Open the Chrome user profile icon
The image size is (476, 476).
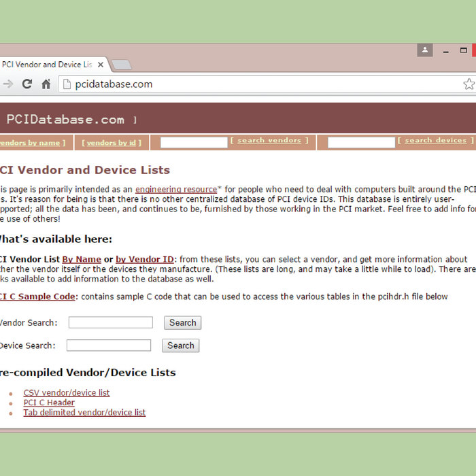[425, 50]
